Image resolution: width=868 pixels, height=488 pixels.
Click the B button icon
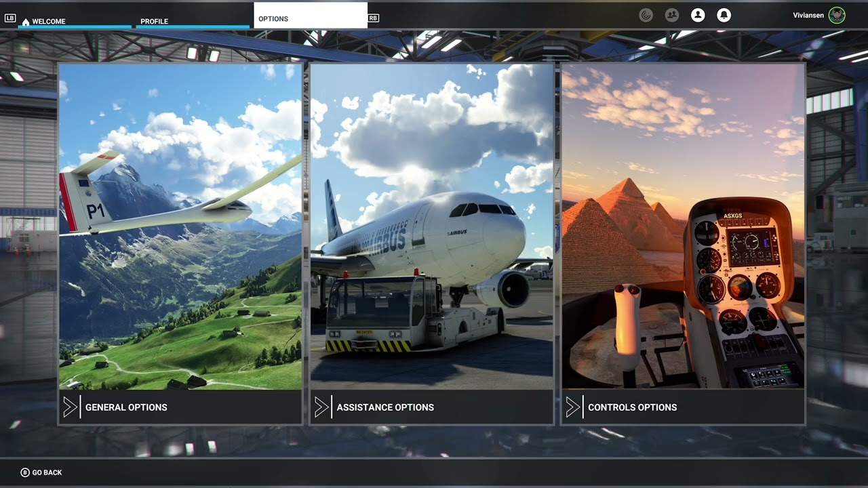point(25,472)
